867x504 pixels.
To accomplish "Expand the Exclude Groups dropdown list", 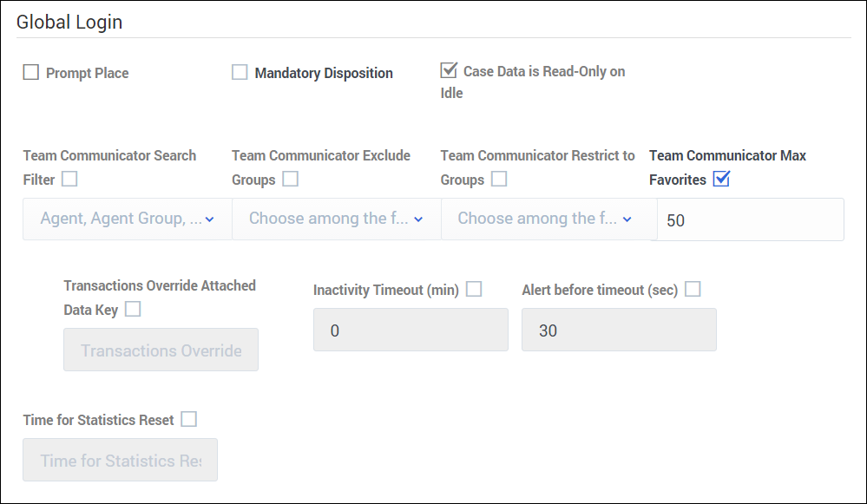I will click(336, 219).
